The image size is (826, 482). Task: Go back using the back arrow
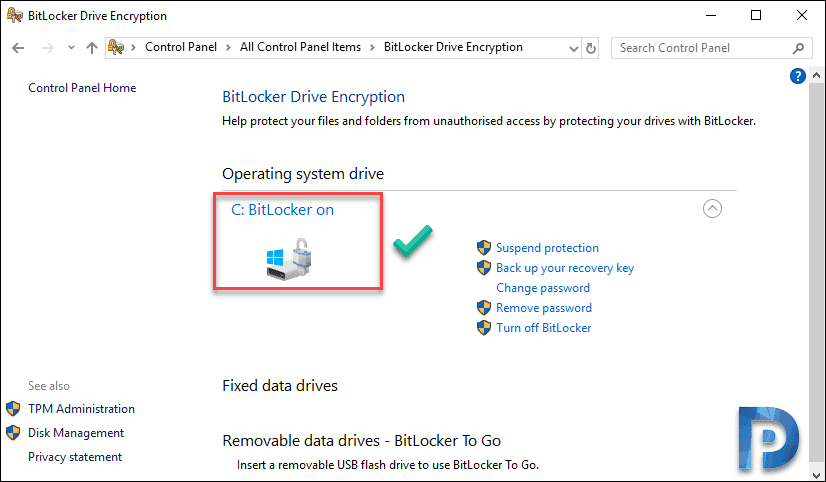pos(18,48)
